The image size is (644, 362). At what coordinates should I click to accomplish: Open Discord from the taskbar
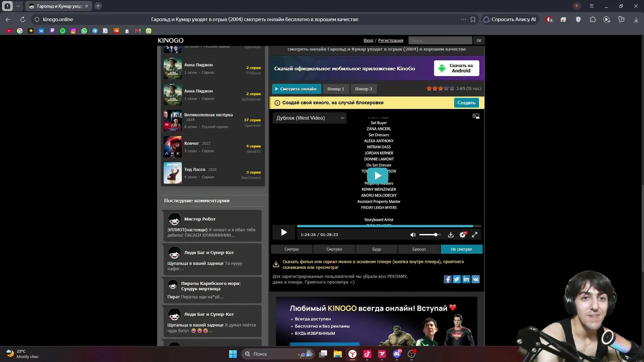coord(397,354)
